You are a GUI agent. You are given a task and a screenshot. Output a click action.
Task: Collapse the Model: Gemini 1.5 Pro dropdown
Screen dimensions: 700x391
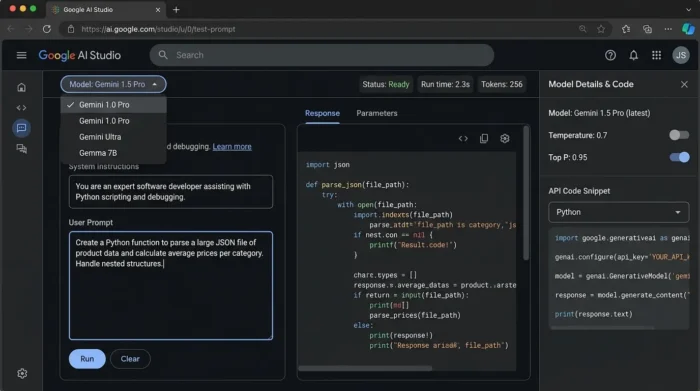113,84
